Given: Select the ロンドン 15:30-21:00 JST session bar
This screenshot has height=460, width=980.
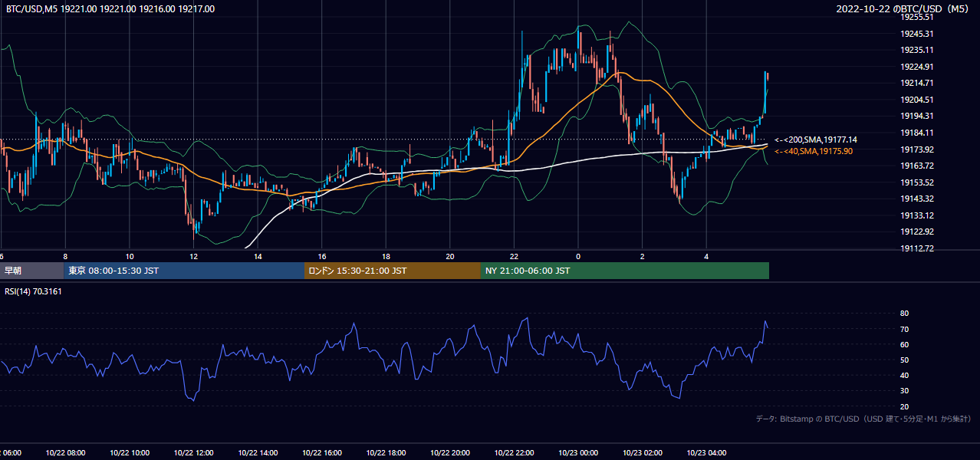Looking at the screenshot, I should [393, 271].
